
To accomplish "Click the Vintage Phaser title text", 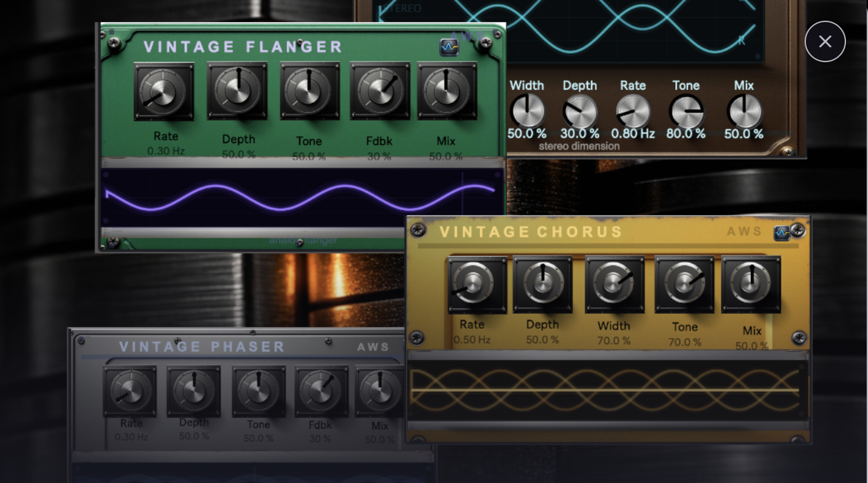I will 202,347.
